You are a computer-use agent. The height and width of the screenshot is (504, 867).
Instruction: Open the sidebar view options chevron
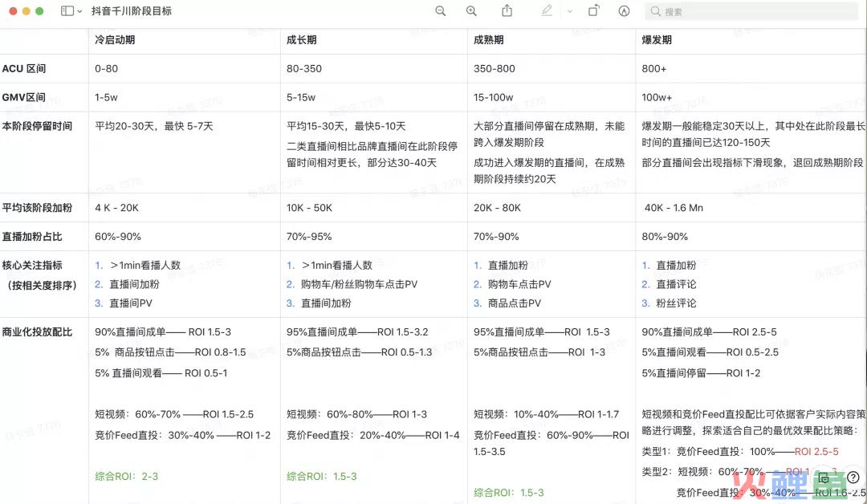pyautogui.click(x=80, y=11)
